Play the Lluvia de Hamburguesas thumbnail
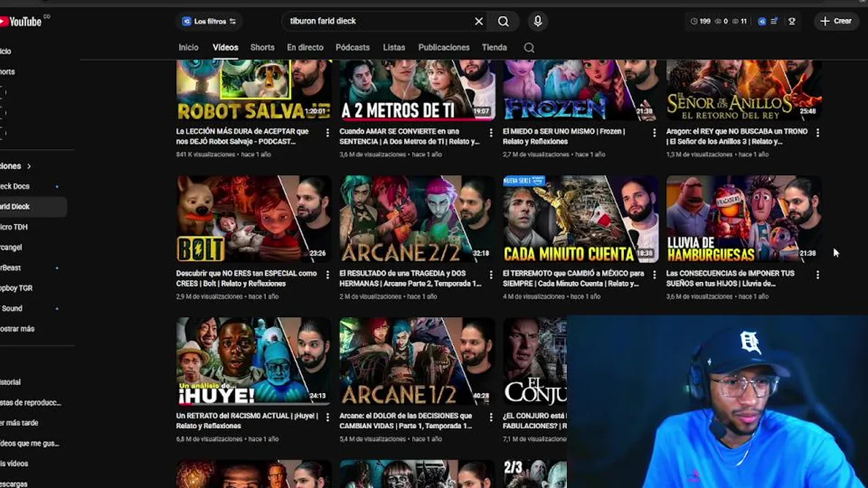 [744, 219]
